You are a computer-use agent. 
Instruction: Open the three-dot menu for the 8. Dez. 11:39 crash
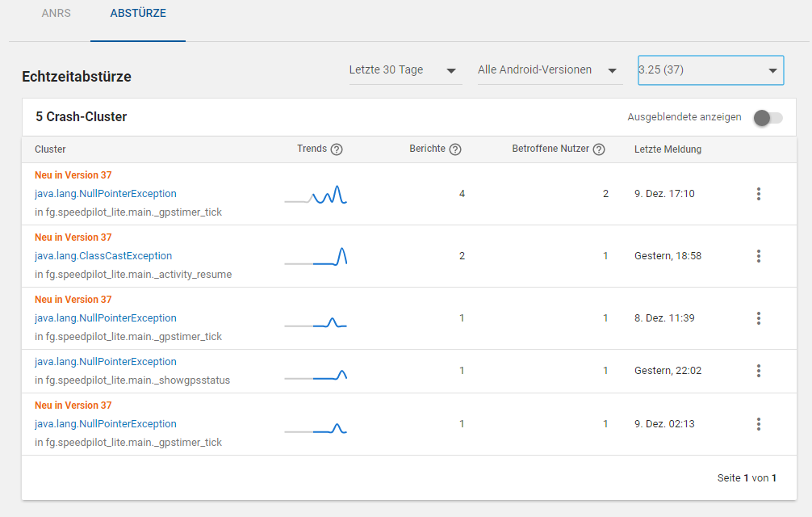(x=759, y=318)
